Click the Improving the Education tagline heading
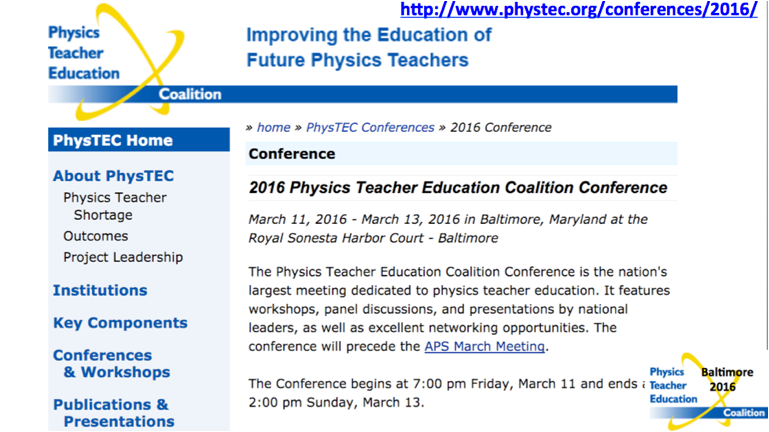The width and height of the screenshot is (769, 432). pyautogui.click(x=369, y=48)
